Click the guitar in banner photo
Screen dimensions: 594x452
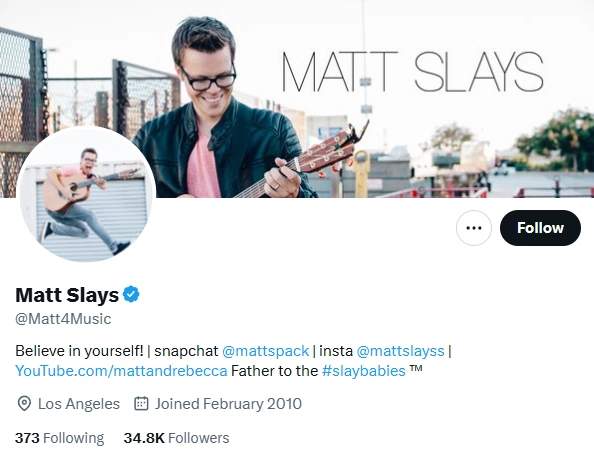point(301,163)
